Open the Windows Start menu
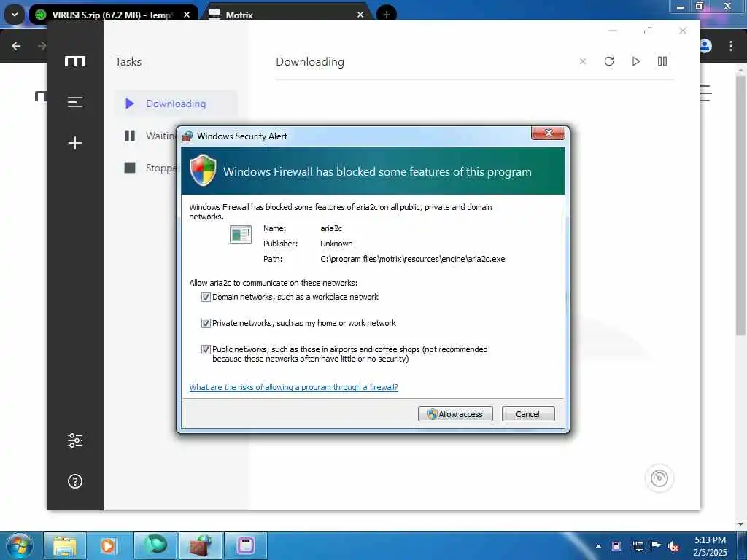 tap(20, 545)
